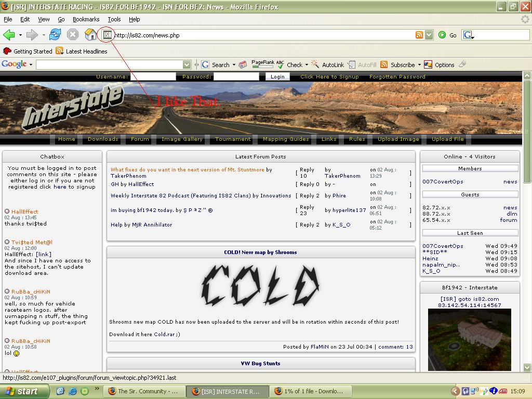Expand the Google toolbar search box dropdown
This screenshot has width=532, height=399.
187,64
